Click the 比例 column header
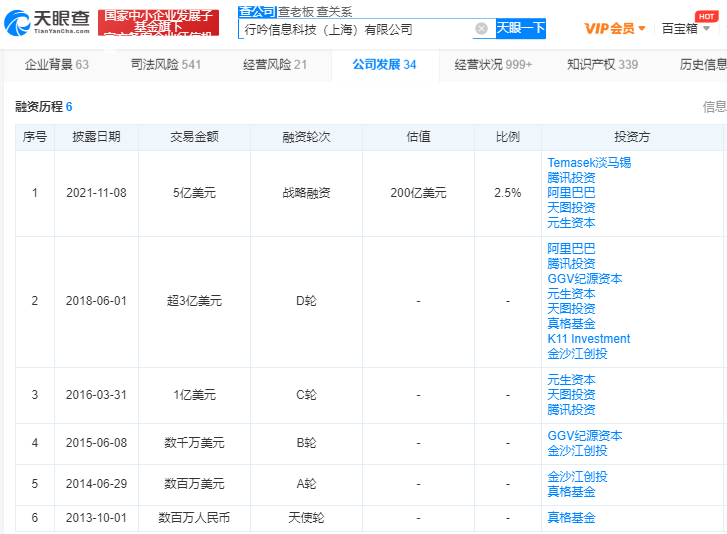This screenshot has width=727, height=534. (508, 137)
